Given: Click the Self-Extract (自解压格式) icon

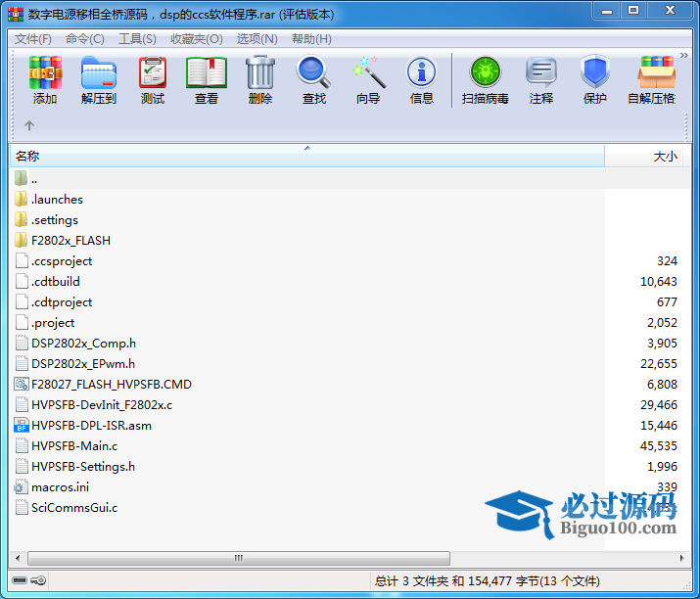Looking at the screenshot, I should 656,72.
